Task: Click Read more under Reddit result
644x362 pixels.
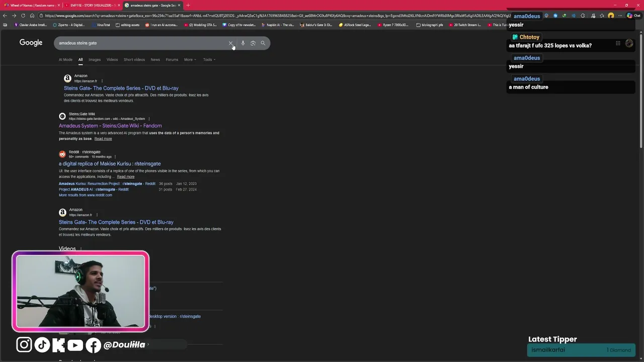Action: point(126,177)
